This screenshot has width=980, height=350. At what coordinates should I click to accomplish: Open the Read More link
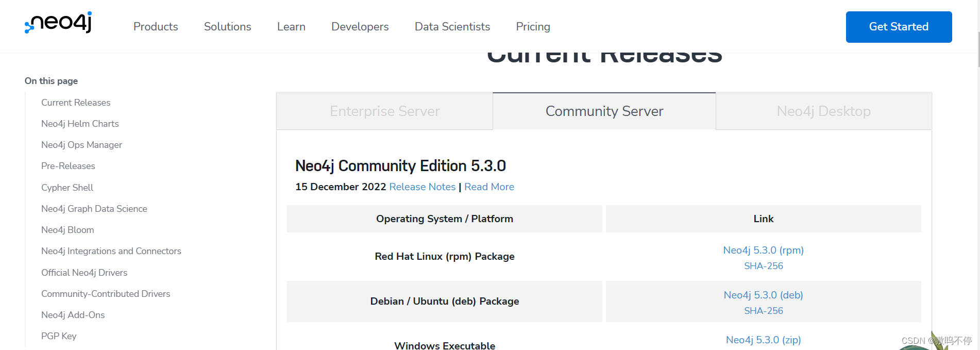click(489, 187)
